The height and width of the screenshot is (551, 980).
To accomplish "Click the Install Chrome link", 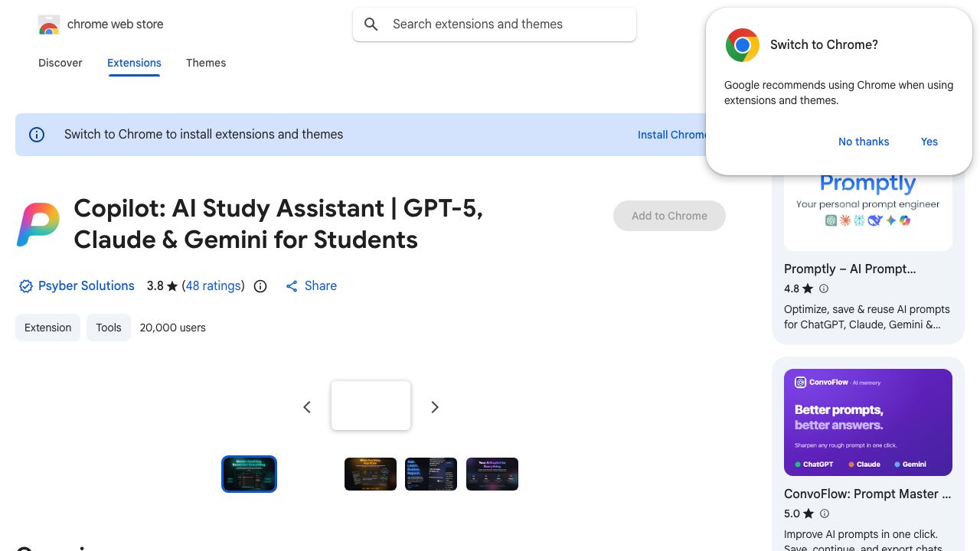I will point(672,135).
